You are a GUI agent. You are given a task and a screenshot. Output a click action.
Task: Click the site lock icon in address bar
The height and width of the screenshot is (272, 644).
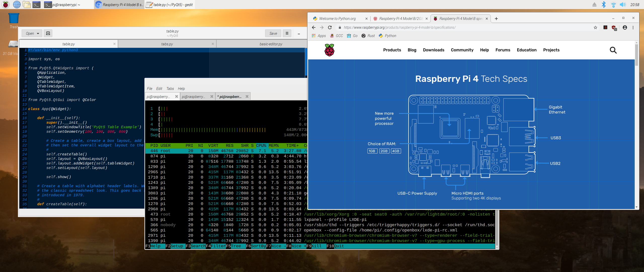pyautogui.click(x=340, y=27)
